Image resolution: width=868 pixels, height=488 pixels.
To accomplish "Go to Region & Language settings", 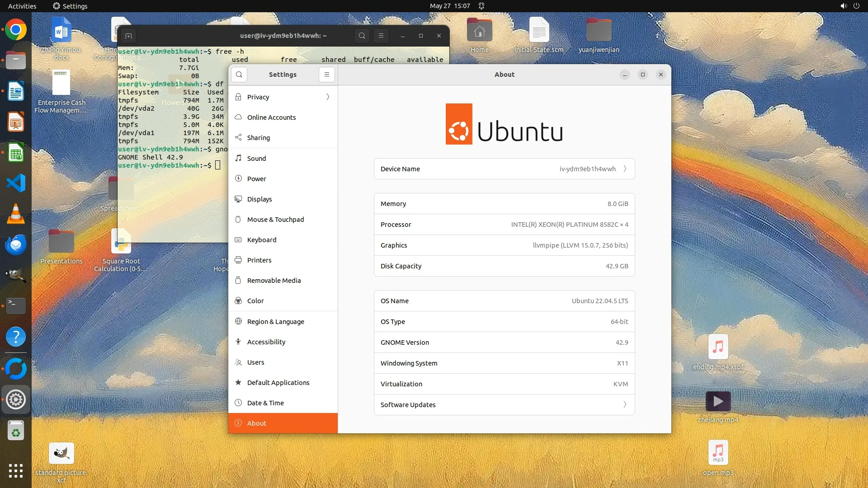I will coord(275,322).
